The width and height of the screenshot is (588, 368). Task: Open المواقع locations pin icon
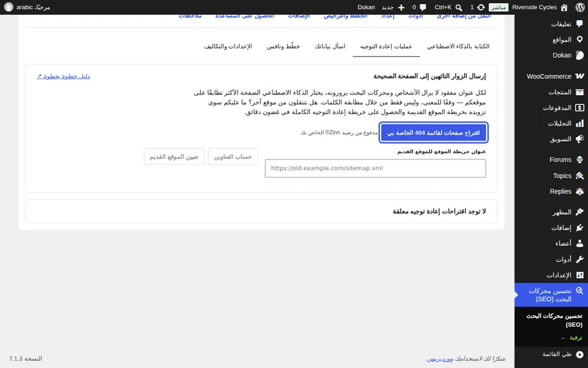pos(579,39)
